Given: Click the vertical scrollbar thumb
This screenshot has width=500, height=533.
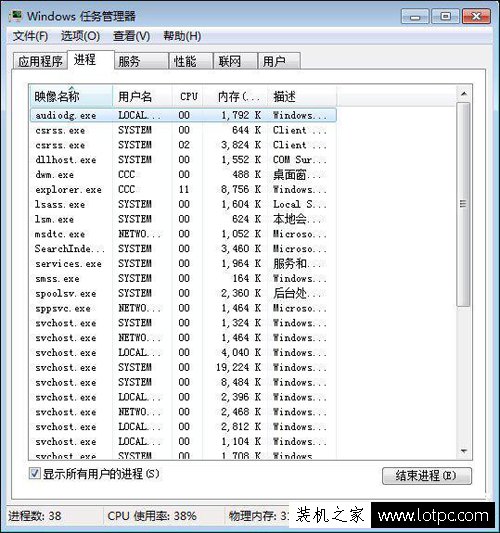Looking at the screenshot, I should point(464,204).
